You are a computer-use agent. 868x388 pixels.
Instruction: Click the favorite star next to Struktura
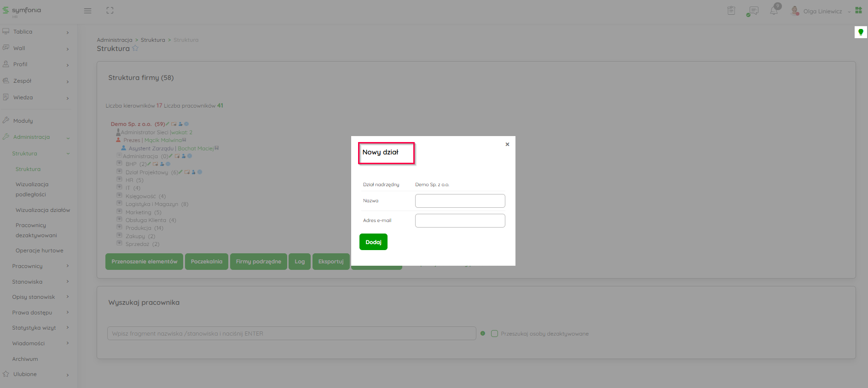click(135, 48)
